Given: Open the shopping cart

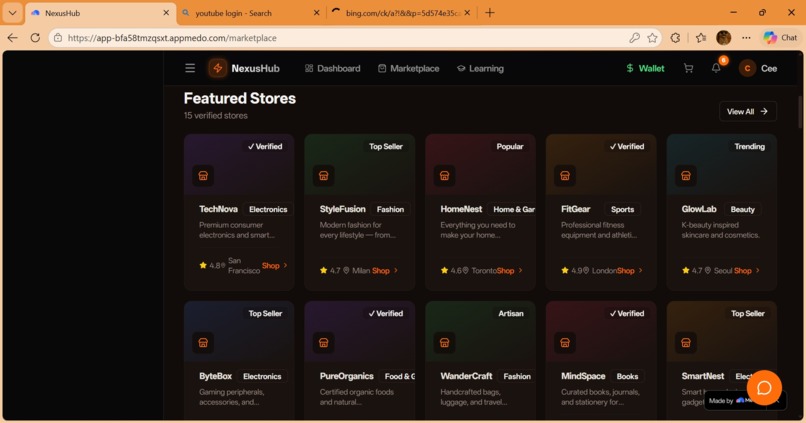Looking at the screenshot, I should pyautogui.click(x=688, y=68).
